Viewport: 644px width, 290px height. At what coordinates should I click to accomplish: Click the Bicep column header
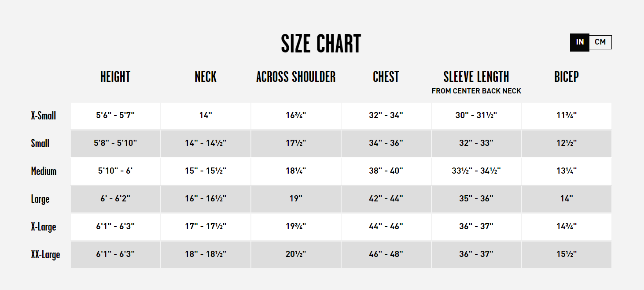(567, 77)
